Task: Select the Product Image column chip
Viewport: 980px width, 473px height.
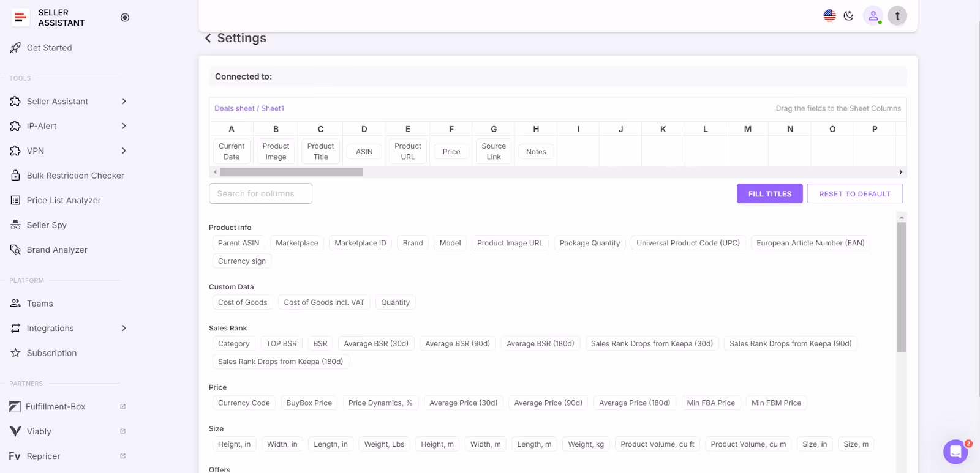Action: tap(276, 152)
